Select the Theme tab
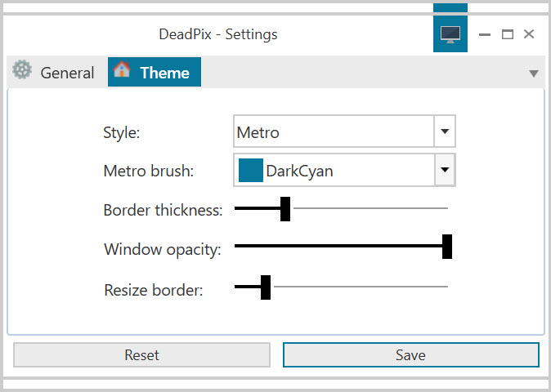551x392 pixels. click(155, 72)
